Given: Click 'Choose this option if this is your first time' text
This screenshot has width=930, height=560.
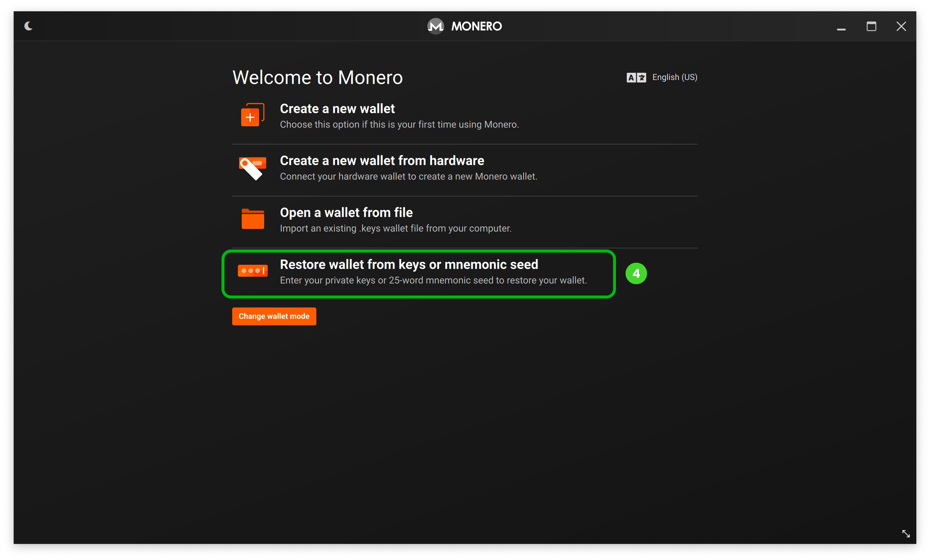Looking at the screenshot, I should pos(399,124).
